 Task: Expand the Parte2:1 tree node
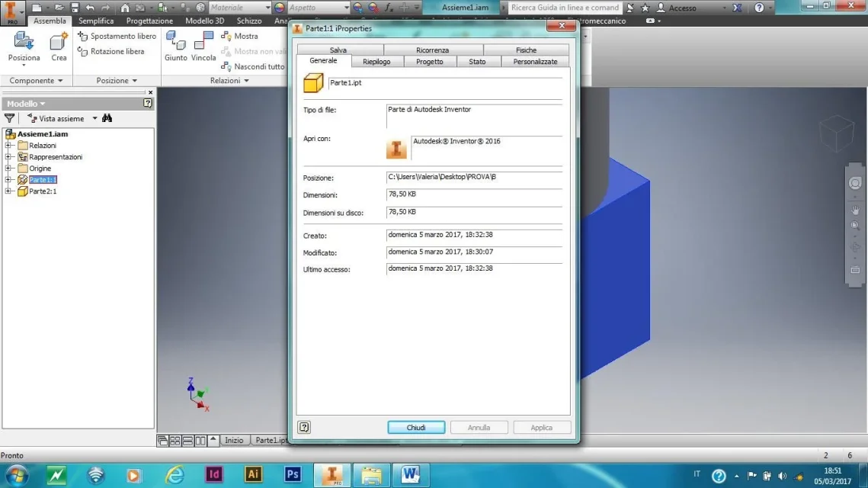tap(8, 191)
